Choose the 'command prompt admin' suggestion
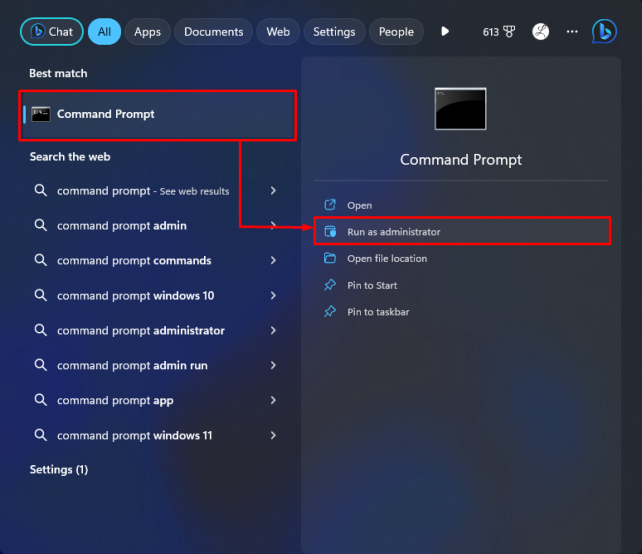Screen dimensions: 642x554 click(122, 226)
